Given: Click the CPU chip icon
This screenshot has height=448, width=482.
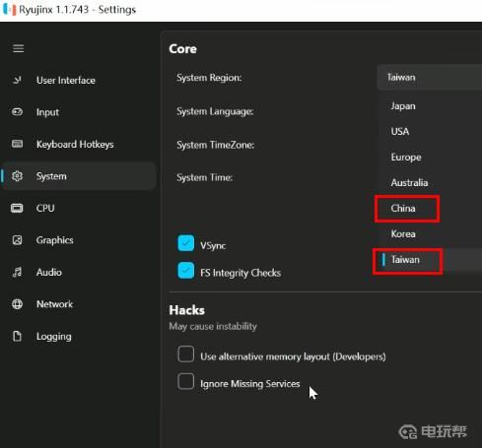Looking at the screenshot, I should click(17, 208).
